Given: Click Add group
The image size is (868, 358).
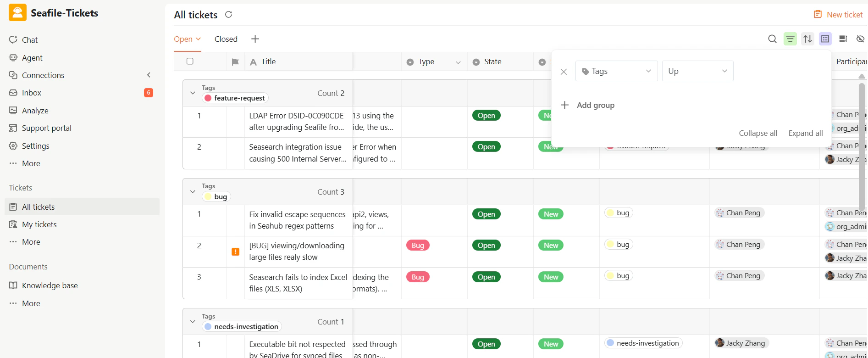Looking at the screenshot, I should [x=587, y=105].
